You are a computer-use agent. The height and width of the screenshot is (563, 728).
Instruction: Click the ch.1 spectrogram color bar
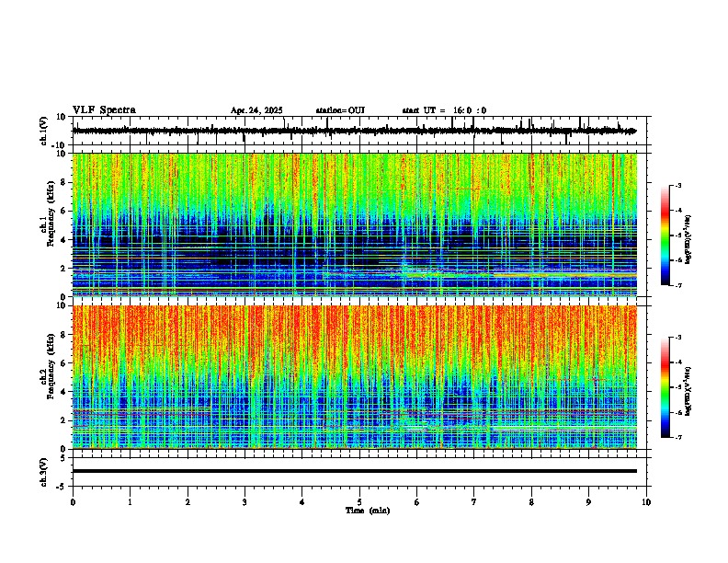coord(665,236)
